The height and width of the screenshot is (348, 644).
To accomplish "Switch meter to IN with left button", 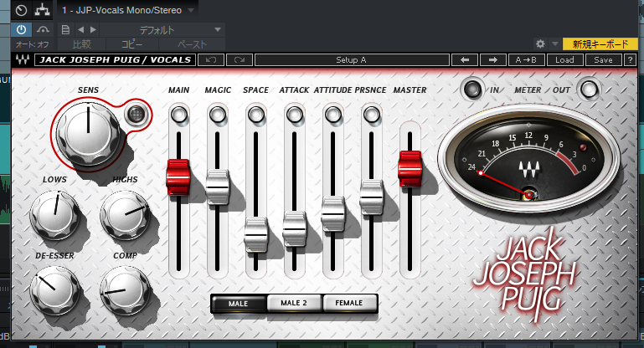I will (x=471, y=89).
